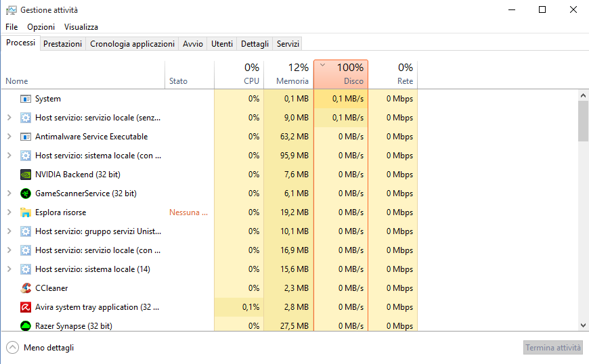Sort by the Stato column header
Viewport: 589px width, 364px height.
190,74
